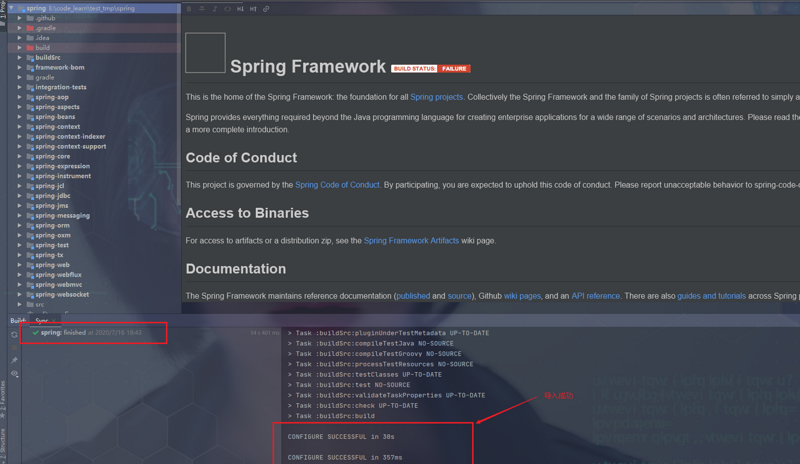Image resolution: width=800 pixels, height=464 pixels.
Task: Select the spring-web module
Action: pyautogui.click(x=52, y=265)
